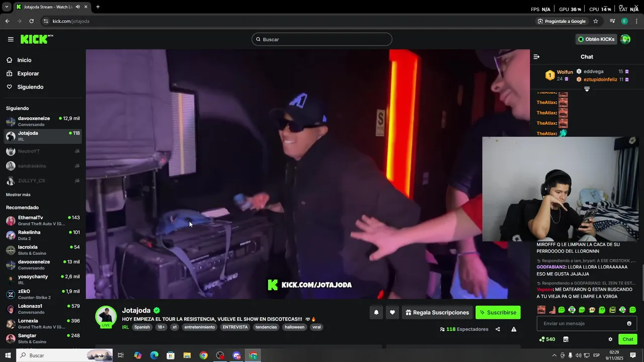Click the Regala Suscripciones button

point(437,312)
